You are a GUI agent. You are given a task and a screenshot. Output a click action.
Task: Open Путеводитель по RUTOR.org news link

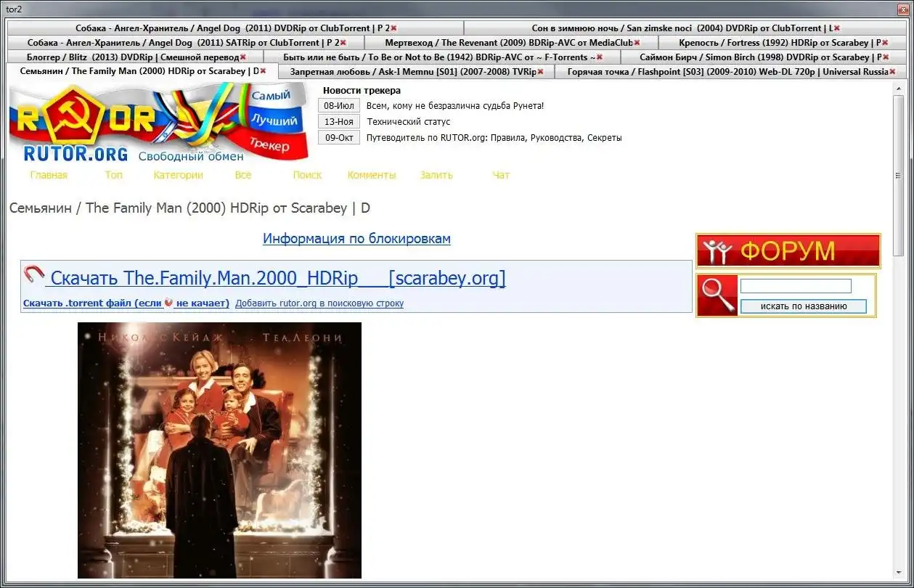494,138
